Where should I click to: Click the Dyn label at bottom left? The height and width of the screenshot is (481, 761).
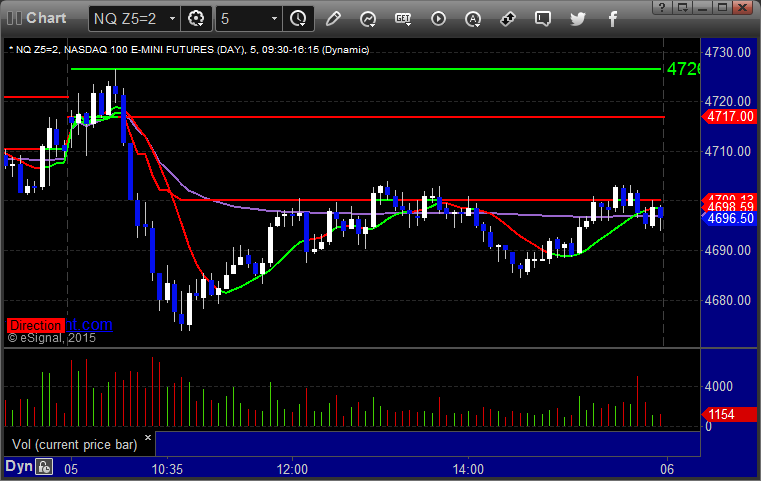(19, 467)
